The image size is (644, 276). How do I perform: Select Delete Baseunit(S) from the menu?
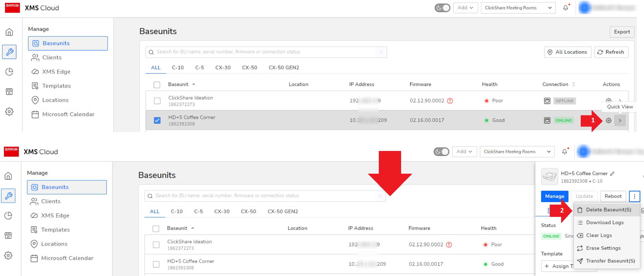pos(608,210)
